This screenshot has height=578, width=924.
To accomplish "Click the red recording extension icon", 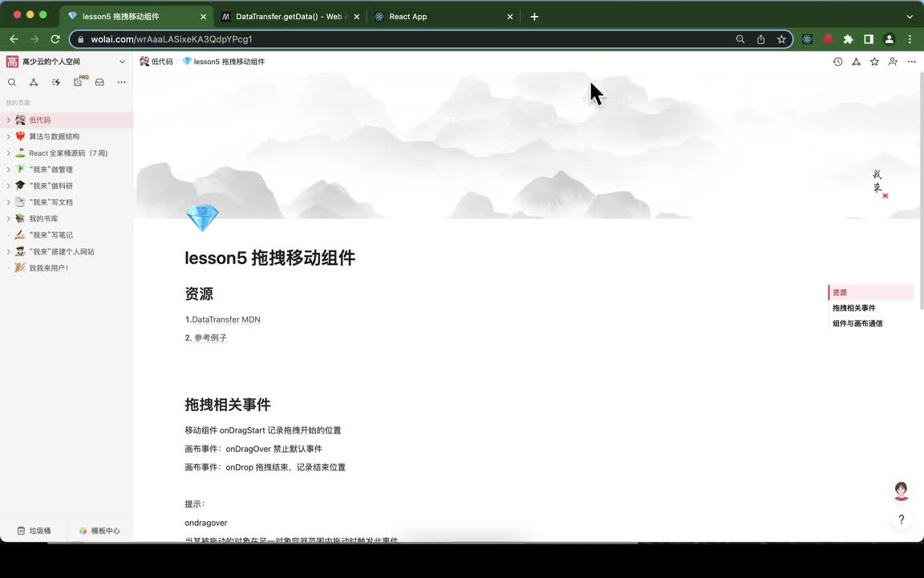I will pos(828,39).
